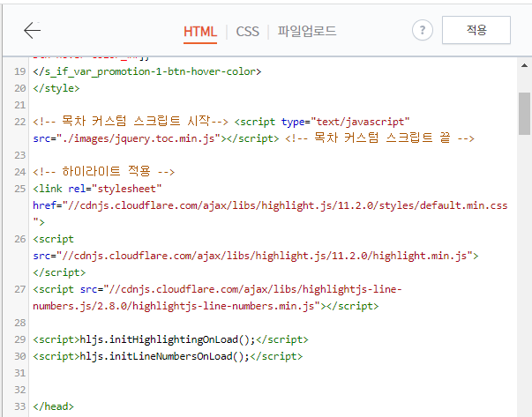Open the 파일업로드 tab

tap(307, 31)
